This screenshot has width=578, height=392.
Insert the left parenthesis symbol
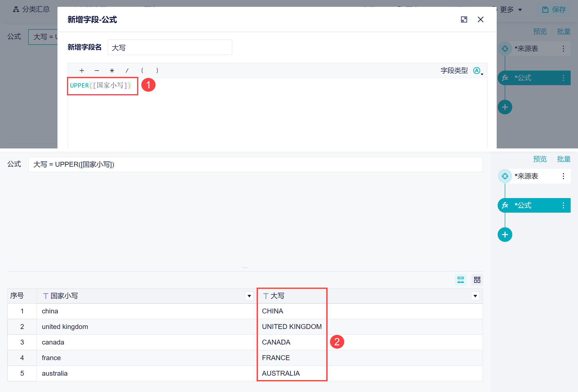pyautogui.click(x=142, y=71)
